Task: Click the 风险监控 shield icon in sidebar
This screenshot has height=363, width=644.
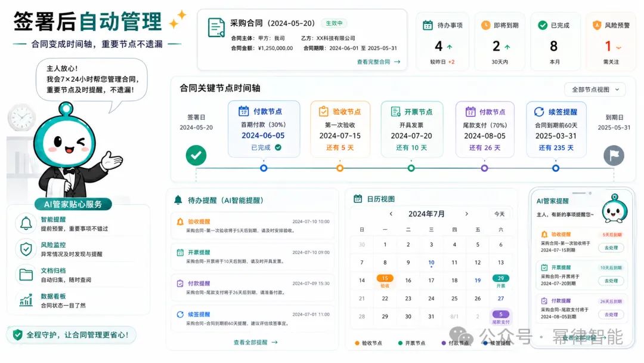Action: 26,249
